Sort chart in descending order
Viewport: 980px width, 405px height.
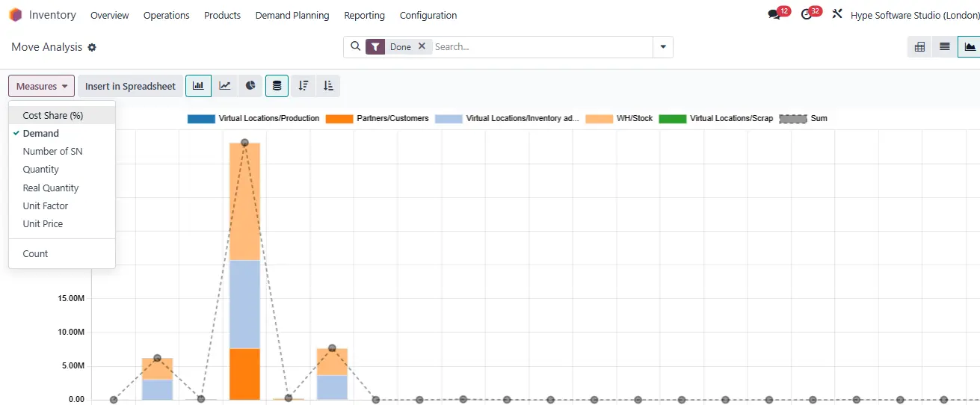pyautogui.click(x=303, y=86)
